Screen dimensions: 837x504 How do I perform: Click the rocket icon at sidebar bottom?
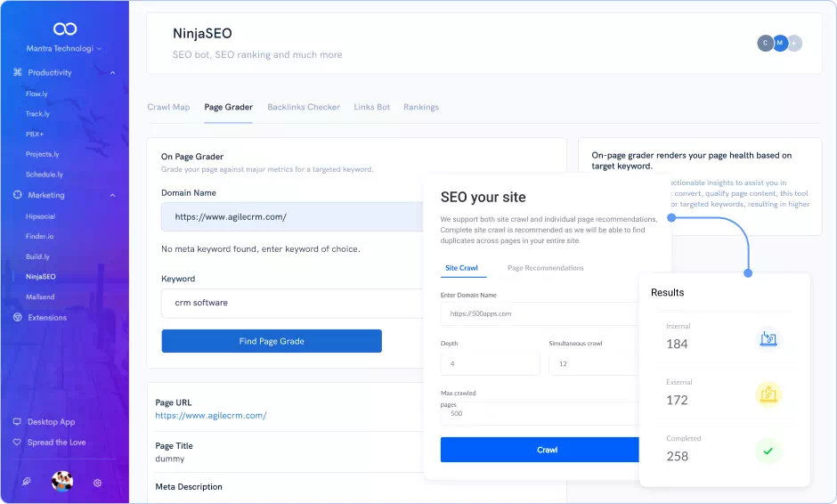point(26,482)
